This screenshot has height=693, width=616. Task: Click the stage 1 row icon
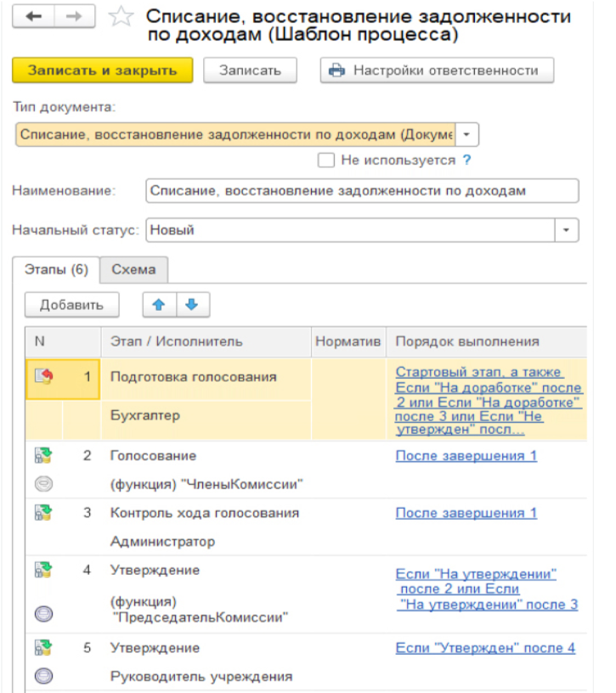click(43, 375)
